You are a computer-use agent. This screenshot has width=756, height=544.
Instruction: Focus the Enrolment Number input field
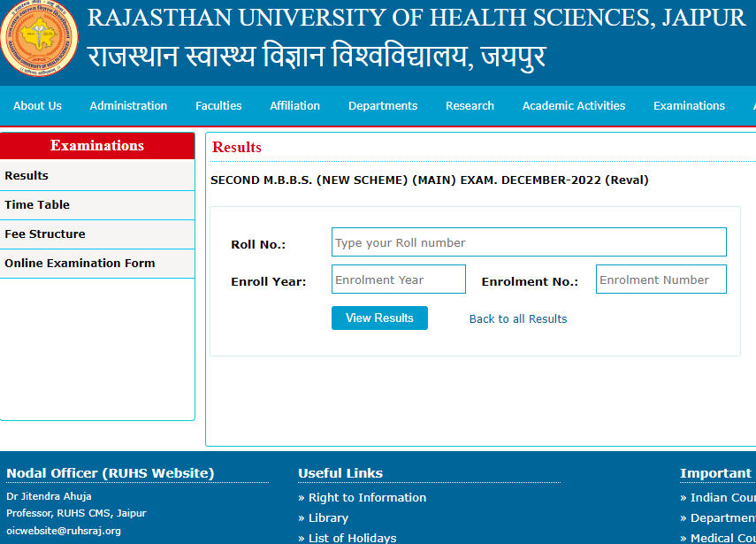661,280
